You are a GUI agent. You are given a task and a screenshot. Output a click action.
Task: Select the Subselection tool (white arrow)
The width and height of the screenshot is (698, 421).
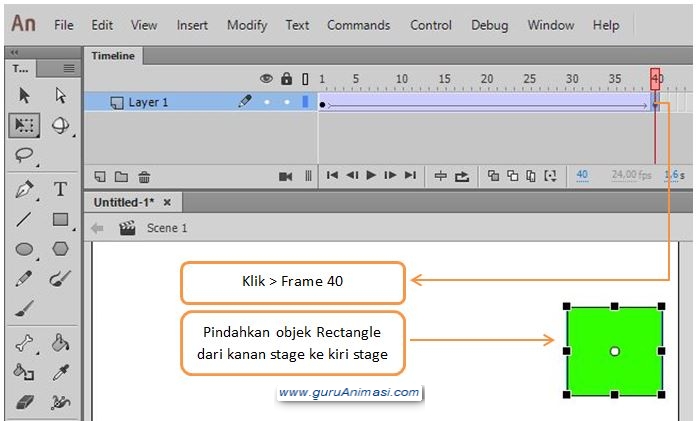click(x=61, y=95)
